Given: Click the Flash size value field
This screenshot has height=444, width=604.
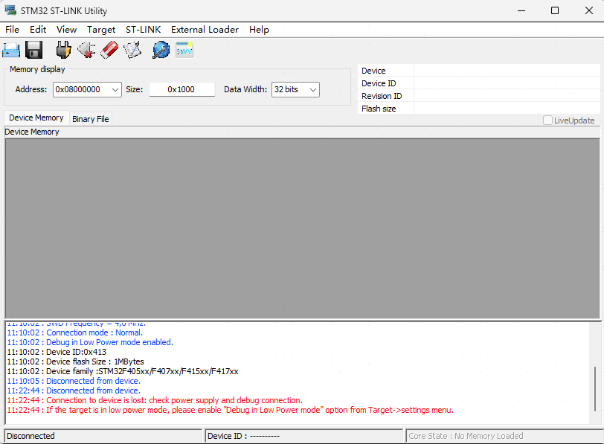Looking at the screenshot, I should tap(507, 109).
